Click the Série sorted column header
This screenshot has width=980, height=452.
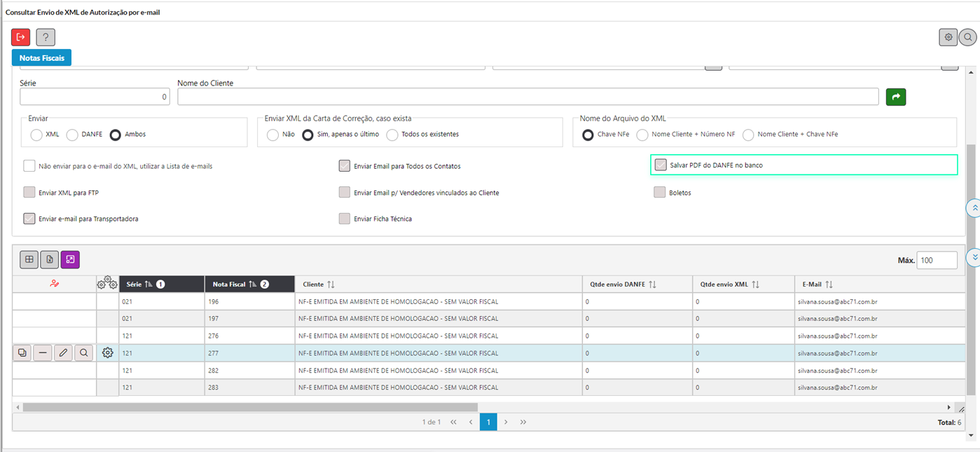click(x=162, y=285)
